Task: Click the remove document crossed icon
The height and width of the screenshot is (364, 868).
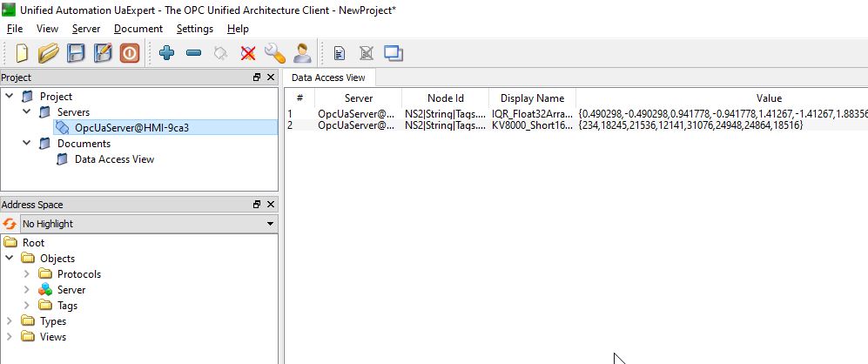Action: tap(366, 53)
